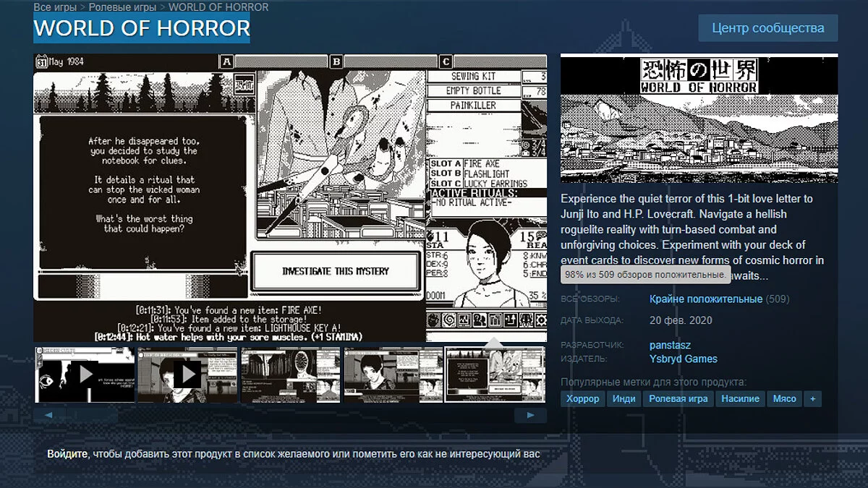Select the Ролевая игра tag
The height and width of the screenshot is (488, 868).
point(678,398)
